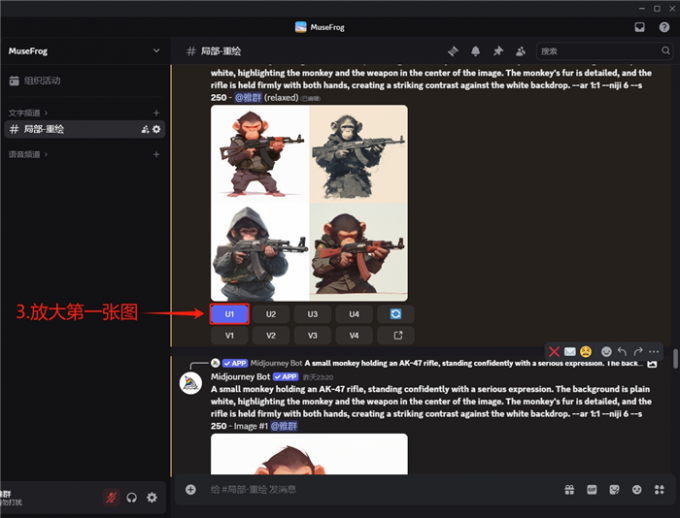Open more options ellipsis on message
Image resolution: width=680 pixels, height=518 pixels.
(x=654, y=351)
